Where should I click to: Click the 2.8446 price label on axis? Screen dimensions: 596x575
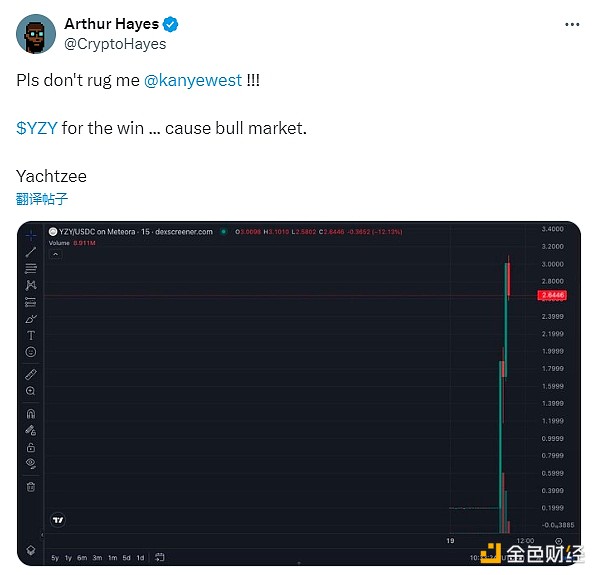click(x=552, y=295)
